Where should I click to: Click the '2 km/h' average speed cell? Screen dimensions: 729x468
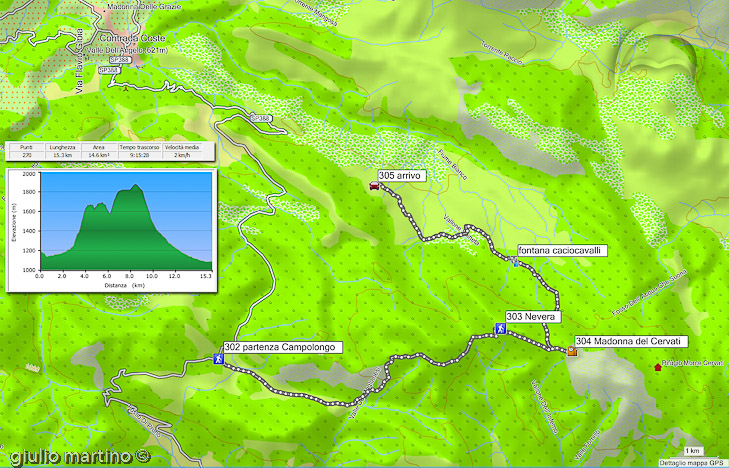182,155
